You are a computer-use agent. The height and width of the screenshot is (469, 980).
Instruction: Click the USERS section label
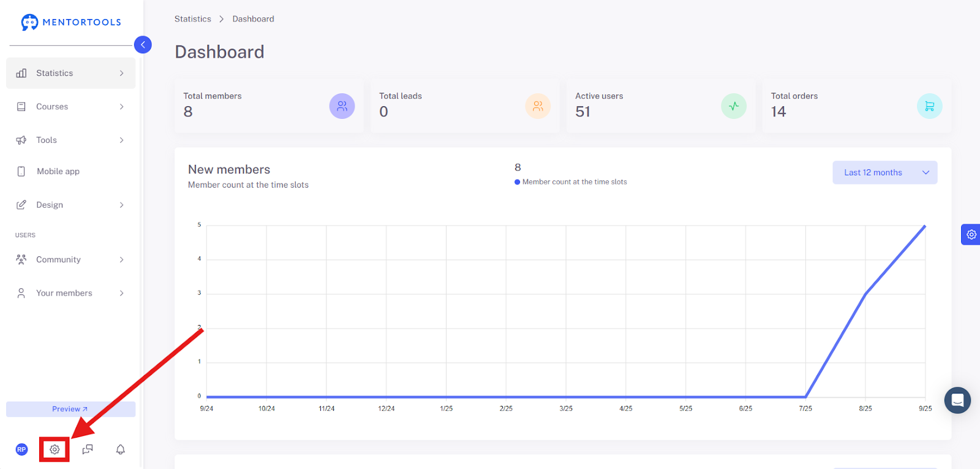[25, 235]
